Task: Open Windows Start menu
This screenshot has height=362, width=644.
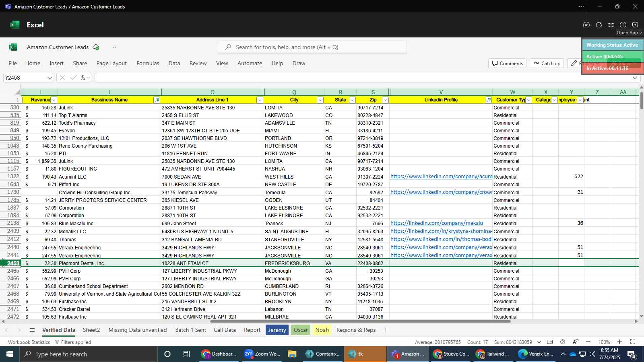Action: click(10, 354)
